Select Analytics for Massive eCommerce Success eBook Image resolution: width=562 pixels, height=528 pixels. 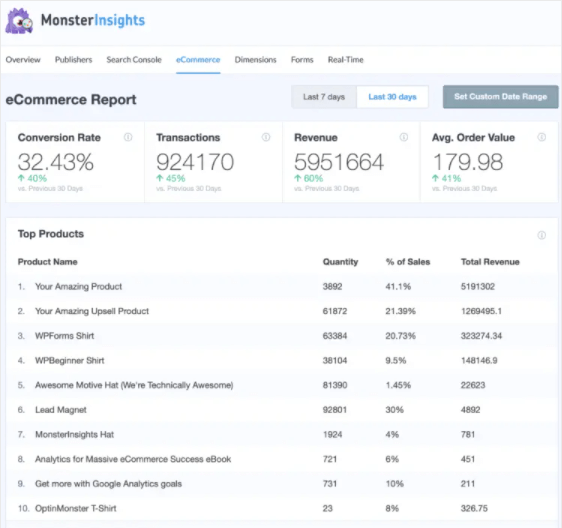coord(133,460)
